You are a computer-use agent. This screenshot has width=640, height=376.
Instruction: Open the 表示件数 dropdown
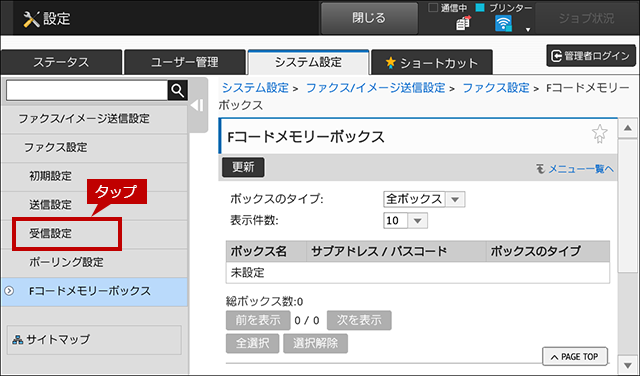405,221
